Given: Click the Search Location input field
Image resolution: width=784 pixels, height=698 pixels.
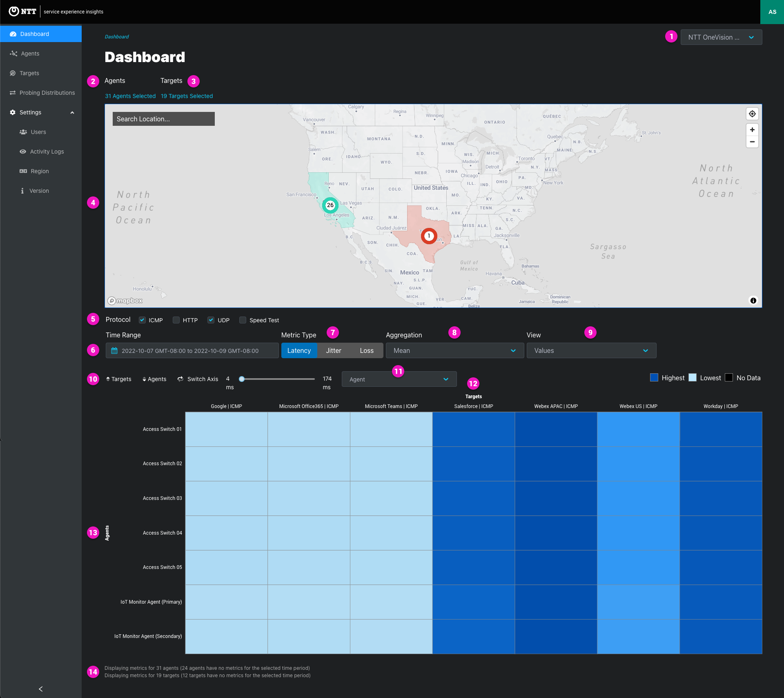Looking at the screenshot, I should coord(163,119).
